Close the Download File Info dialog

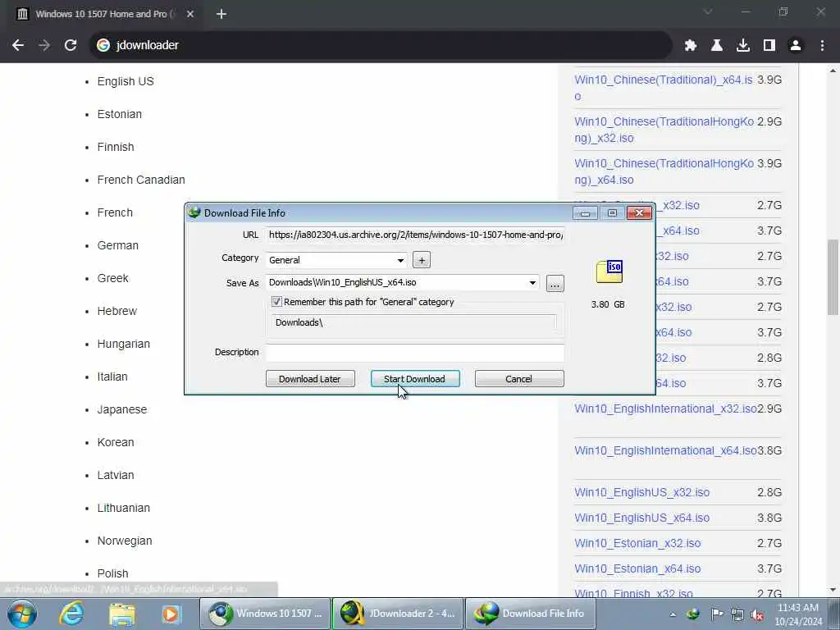point(639,213)
